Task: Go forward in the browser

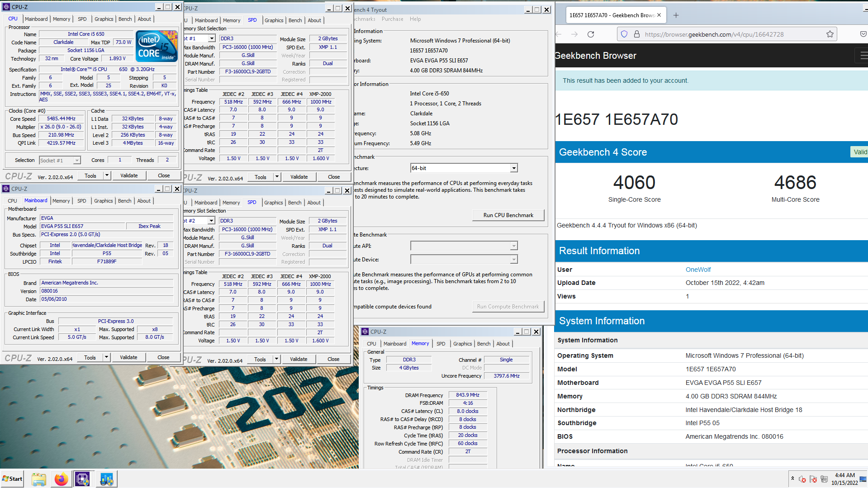Action: click(x=574, y=34)
